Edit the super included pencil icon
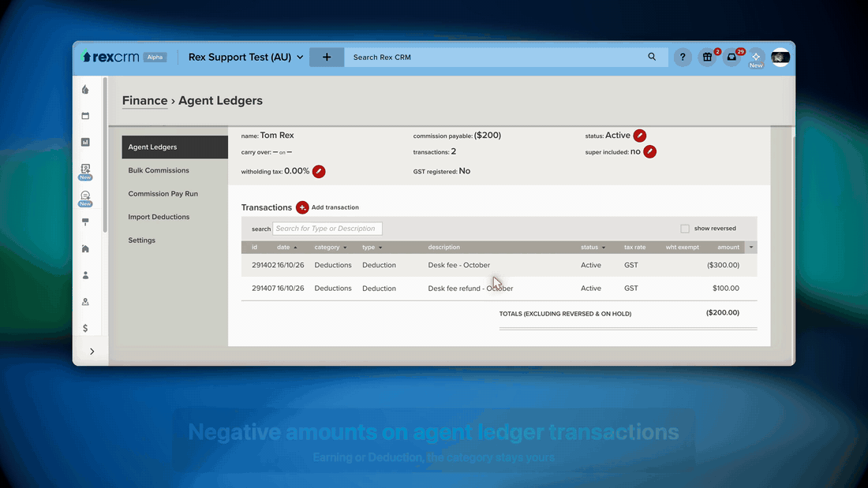Image resolution: width=868 pixels, height=488 pixels. pyautogui.click(x=650, y=151)
